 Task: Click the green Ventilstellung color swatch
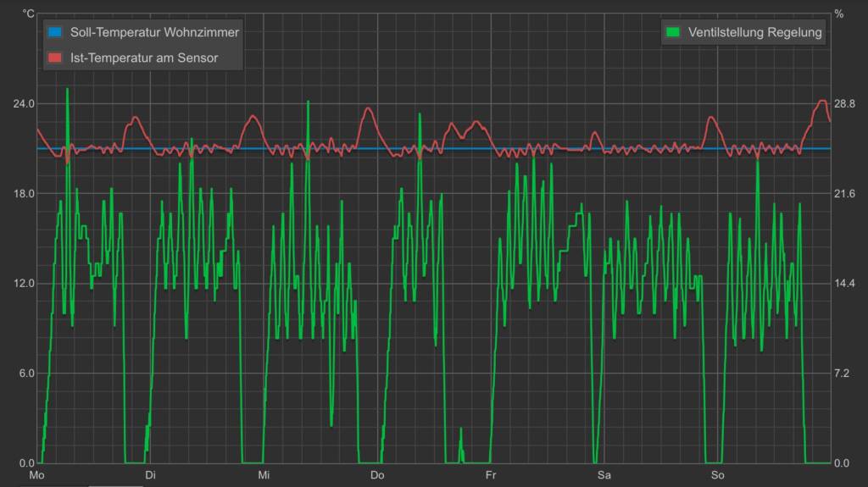pos(672,32)
